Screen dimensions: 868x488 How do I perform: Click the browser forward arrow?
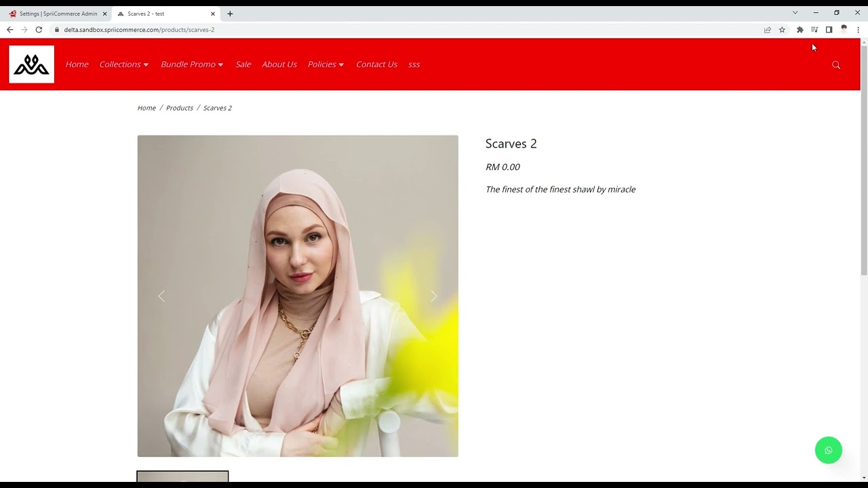(x=24, y=30)
